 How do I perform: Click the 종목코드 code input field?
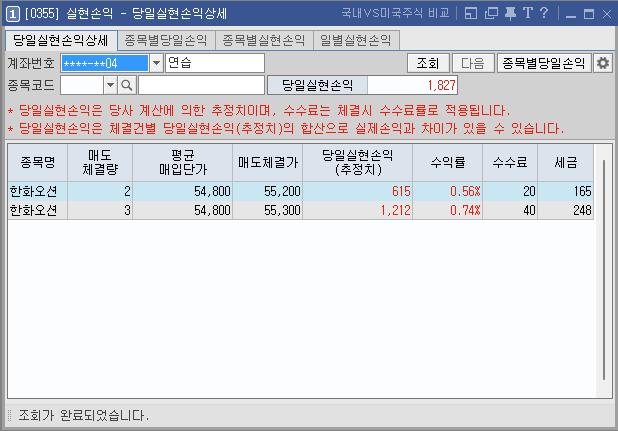[x=82, y=85]
